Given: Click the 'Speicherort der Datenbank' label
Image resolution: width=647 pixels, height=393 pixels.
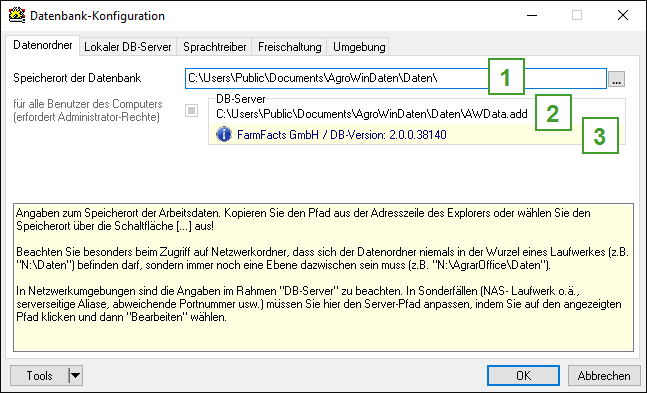Looking at the screenshot, I should pyautogui.click(x=77, y=78).
